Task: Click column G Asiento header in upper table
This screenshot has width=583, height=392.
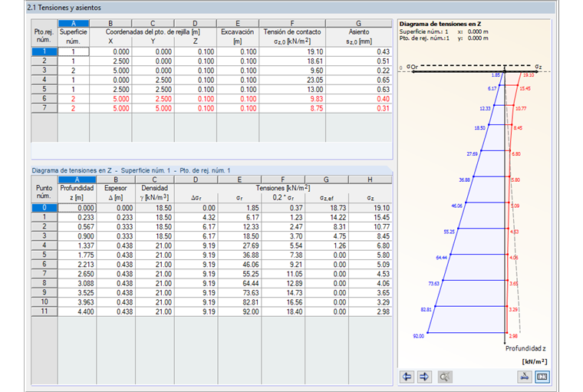Action: 359,23
